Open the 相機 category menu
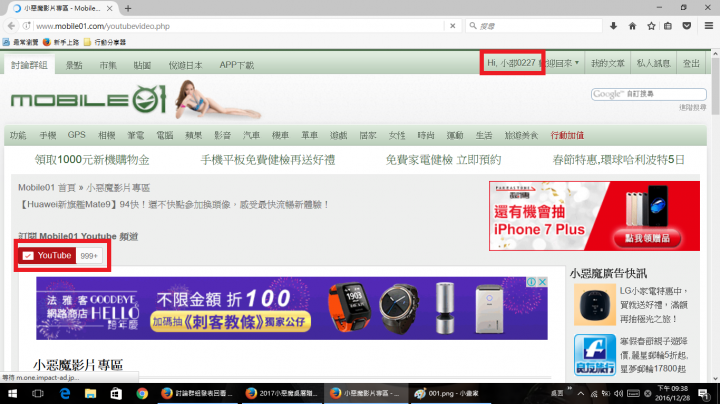Viewport: 720px width, 404px height. [x=107, y=135]
